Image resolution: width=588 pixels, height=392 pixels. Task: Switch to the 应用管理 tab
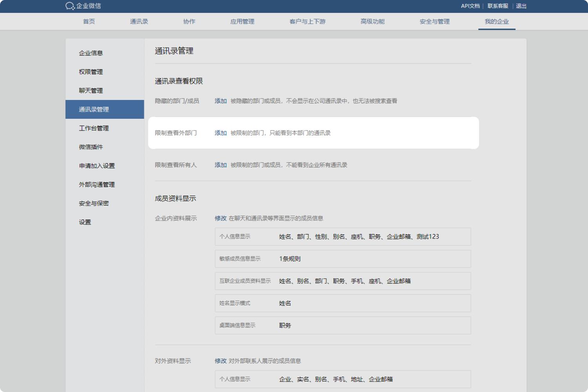(x=242, y=22)
